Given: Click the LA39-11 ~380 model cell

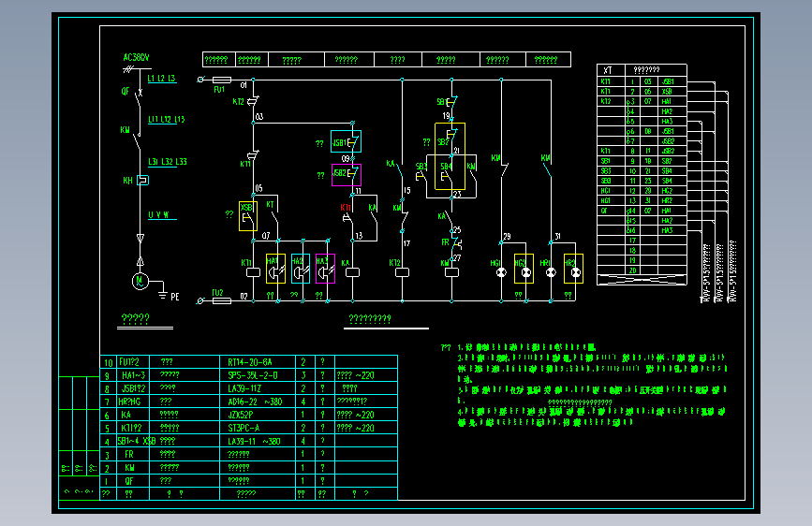Looking at the screenshot, I should (x=258, y=441).
